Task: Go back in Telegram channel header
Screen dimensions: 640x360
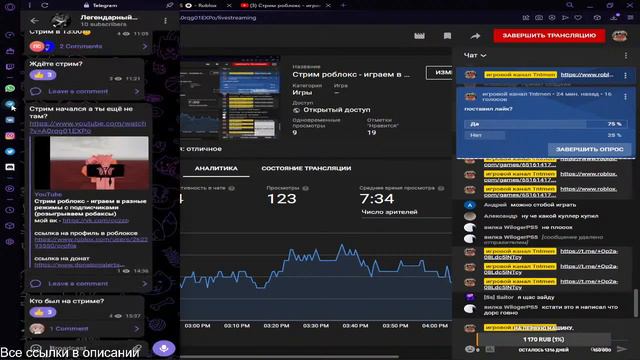Action: (x=35, y=20)
